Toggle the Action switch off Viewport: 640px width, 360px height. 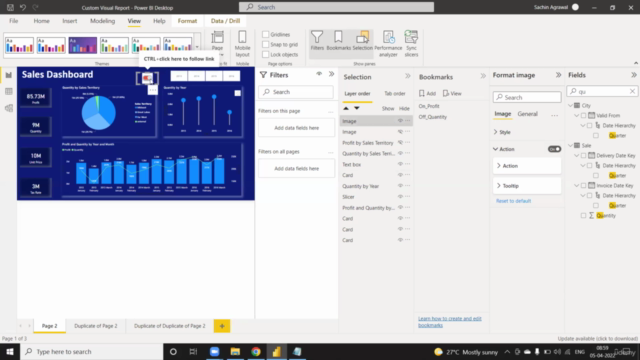click(554, 149)
